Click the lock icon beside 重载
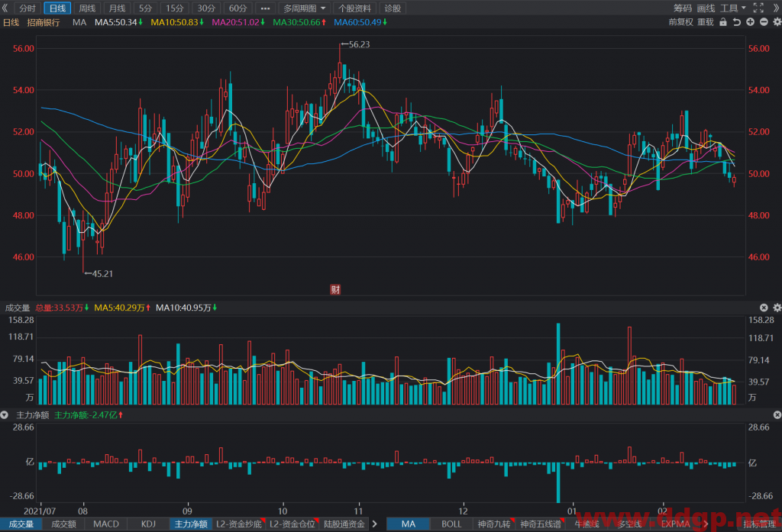The width and height of the screenshot is (782, 532). pos(723,22)
